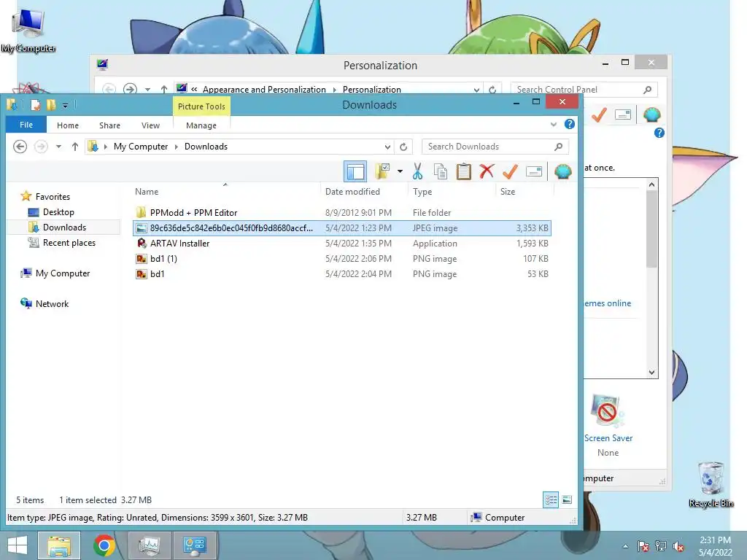Expand the folder options dropdown arrow

pyautogui.click(x=400, y=171)
